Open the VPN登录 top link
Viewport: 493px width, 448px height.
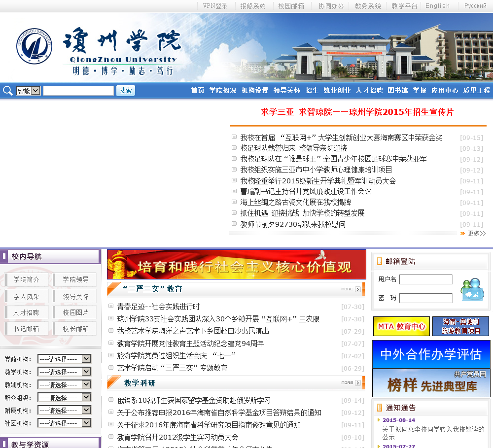(x=215, y=6)
